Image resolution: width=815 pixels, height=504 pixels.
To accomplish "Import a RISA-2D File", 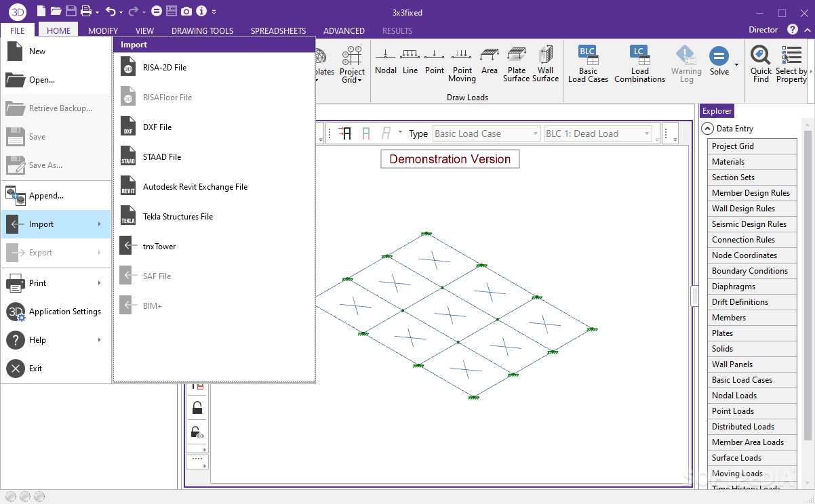I will (214, 68).
